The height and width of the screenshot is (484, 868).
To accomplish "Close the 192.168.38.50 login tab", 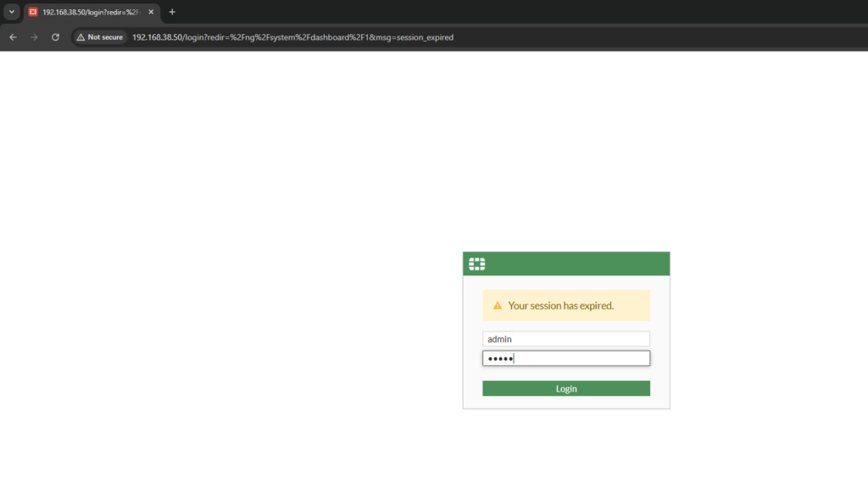I will tap(151, 12).
